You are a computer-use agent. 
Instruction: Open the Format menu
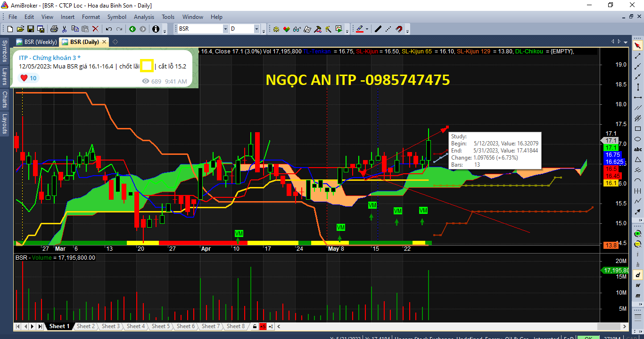tap(91, 17)
